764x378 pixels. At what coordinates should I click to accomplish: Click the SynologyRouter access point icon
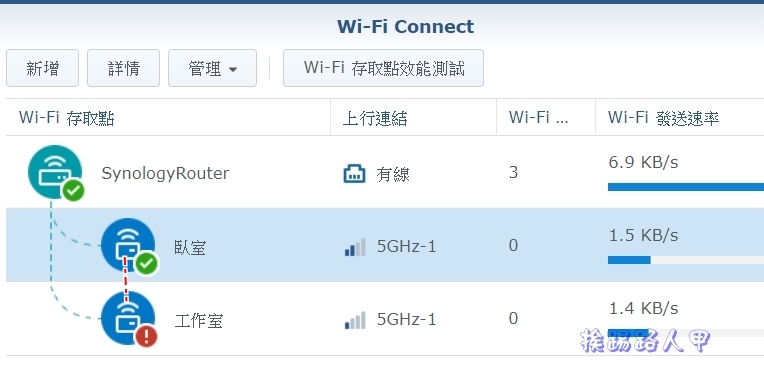pos(55,172)
